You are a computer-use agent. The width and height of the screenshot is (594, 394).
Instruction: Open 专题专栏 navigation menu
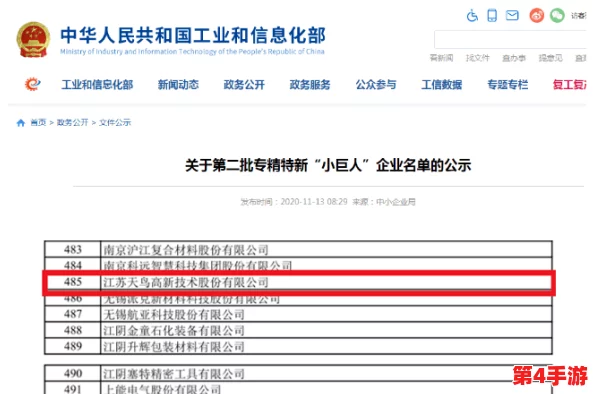(x=508, y=84)
